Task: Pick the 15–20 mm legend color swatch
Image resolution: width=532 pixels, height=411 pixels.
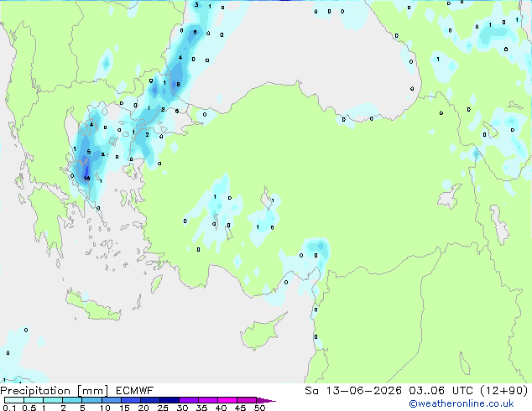Action: click(x=130, y=400)
